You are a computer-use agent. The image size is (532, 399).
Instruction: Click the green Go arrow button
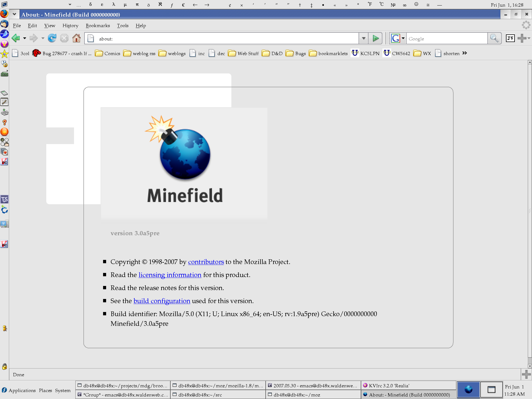pyautogui.click(x=376, y=39)
